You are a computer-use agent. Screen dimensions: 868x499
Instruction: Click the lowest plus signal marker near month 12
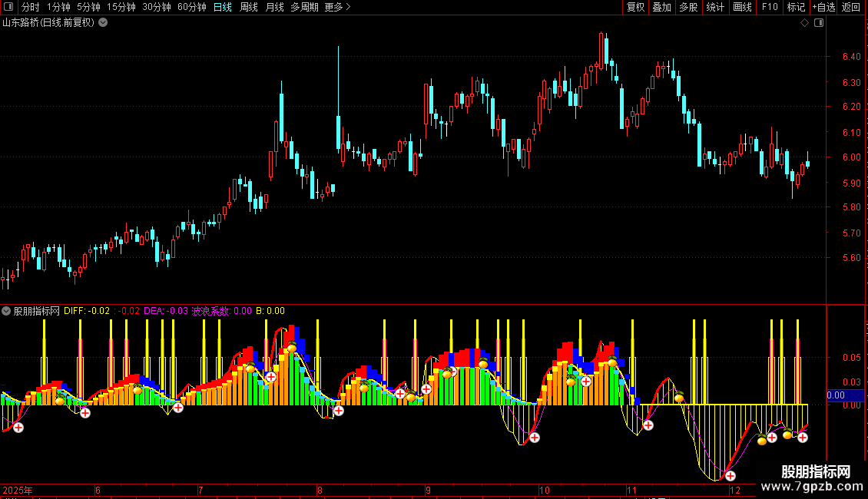click(731, 476)
